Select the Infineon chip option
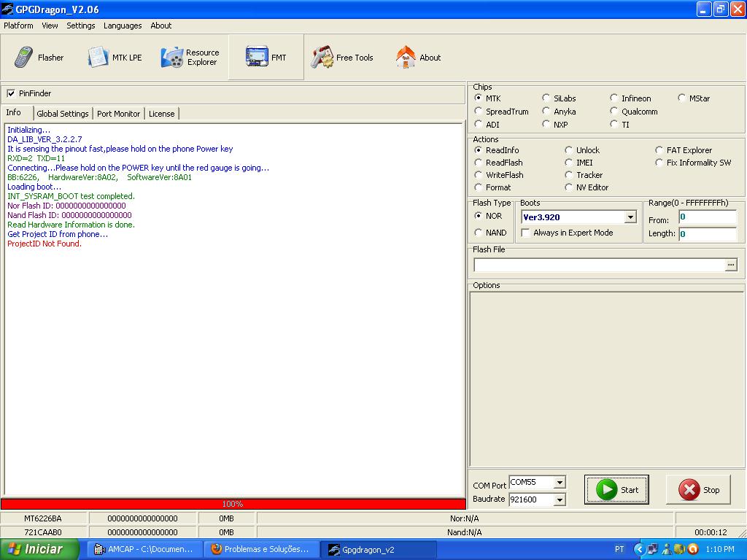Screen dimensions: 747x560 (x=614, y=98)
